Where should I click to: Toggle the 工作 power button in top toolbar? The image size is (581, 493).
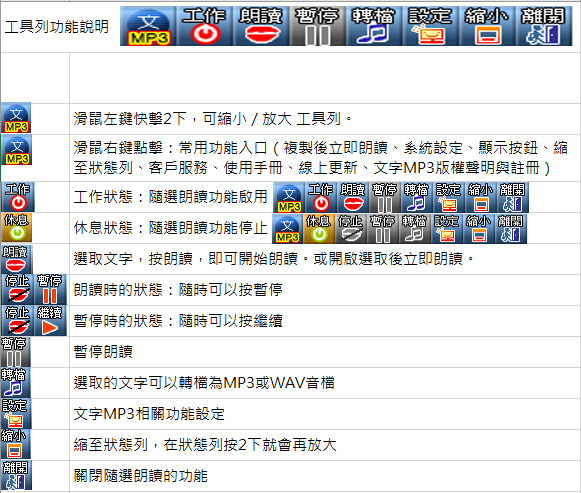(x=205, y=26)
